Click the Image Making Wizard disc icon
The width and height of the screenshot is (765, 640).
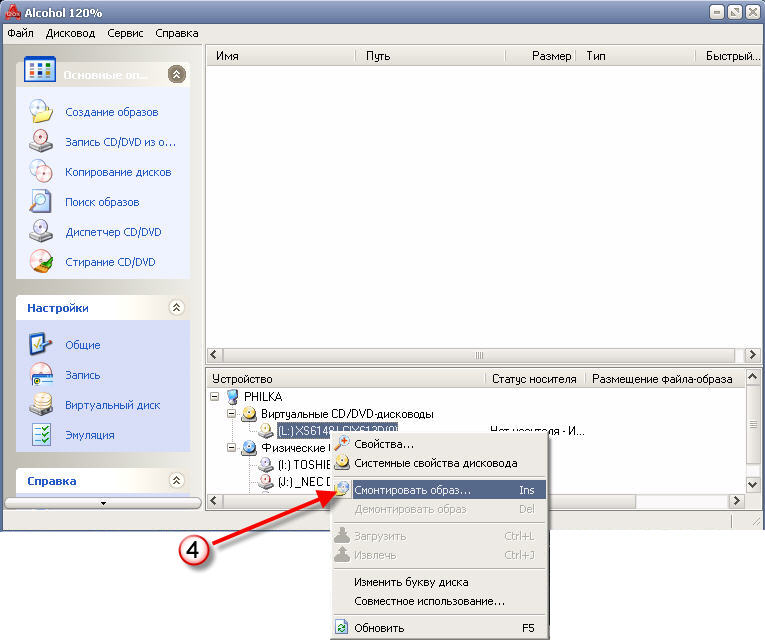tap(41, 111)
